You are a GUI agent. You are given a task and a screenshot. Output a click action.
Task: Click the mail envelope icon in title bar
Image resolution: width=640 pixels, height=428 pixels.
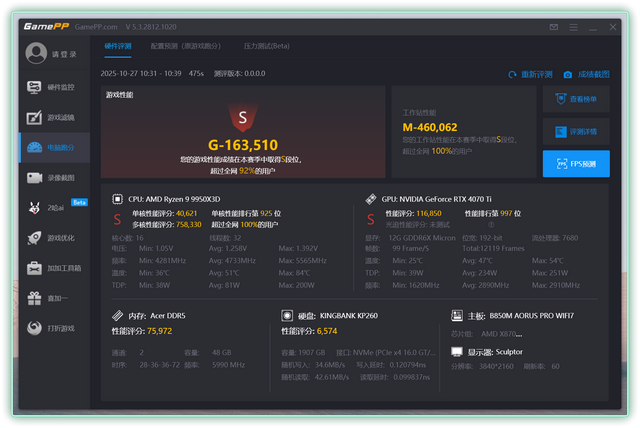pos(553,27)
